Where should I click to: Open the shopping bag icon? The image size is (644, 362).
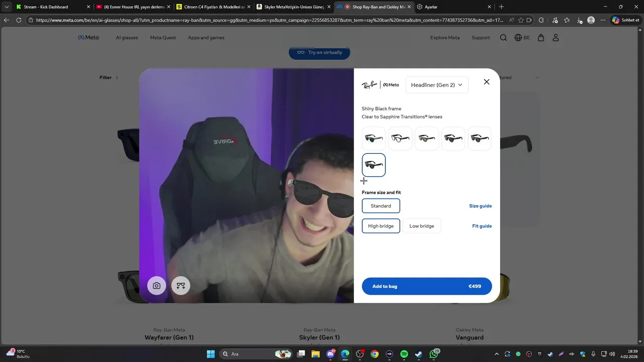pos(541,38)
